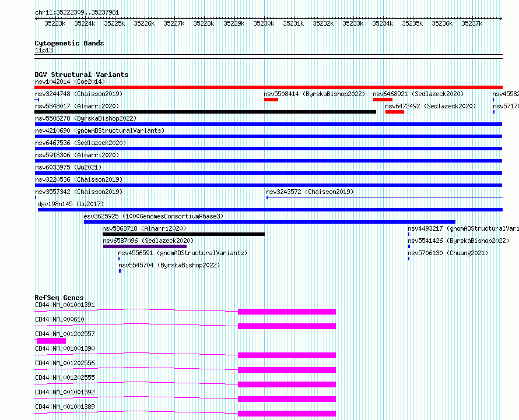Click the blue nsv4210690 gnomAD variant bar
Image resolution: width=519 pixels, height=420 pixels.
tap(268, 136)
